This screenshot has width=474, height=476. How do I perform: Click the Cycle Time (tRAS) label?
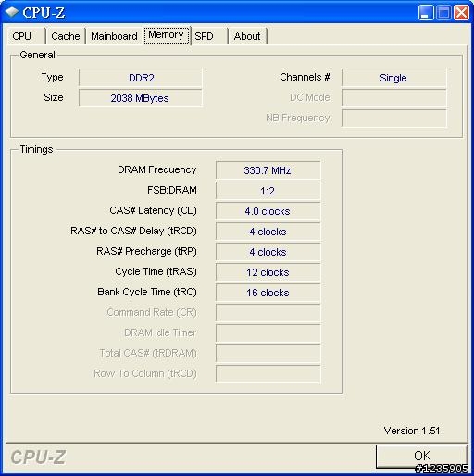coord(156,271)
